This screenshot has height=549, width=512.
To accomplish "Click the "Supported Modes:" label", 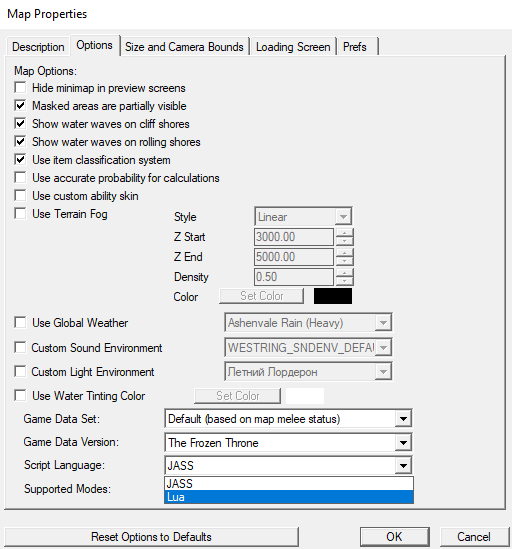I will pyautogui.click(x=67, y=488).
